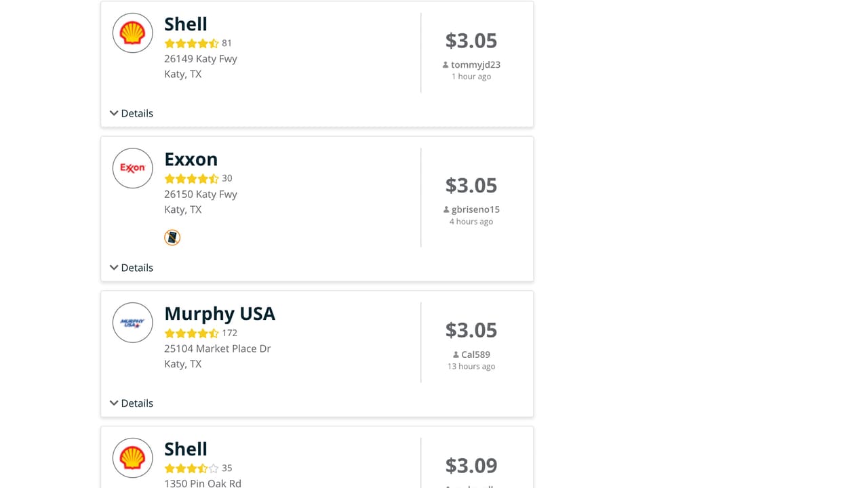Click the star rating for first Shell

click(191, 43)
